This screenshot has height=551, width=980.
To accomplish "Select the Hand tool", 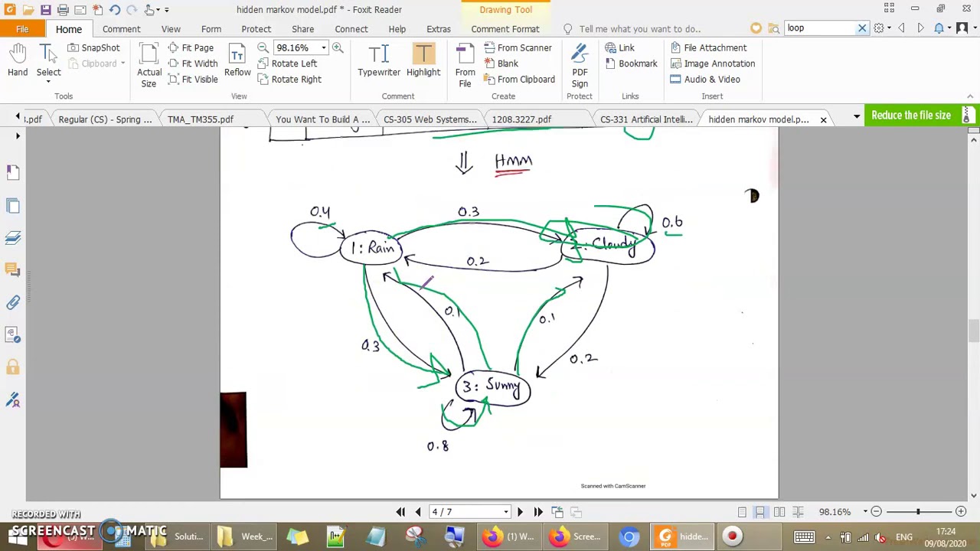I will tap(18, 60).
